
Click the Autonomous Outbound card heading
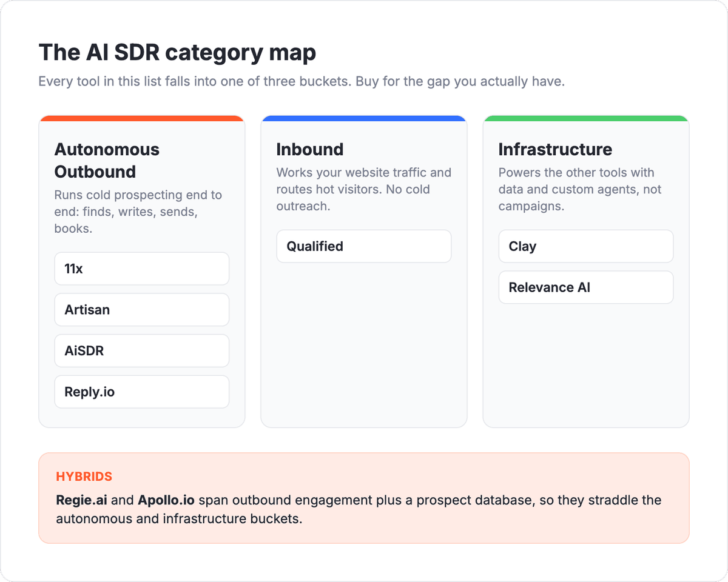pyautogui.click(x=107, y=161)
